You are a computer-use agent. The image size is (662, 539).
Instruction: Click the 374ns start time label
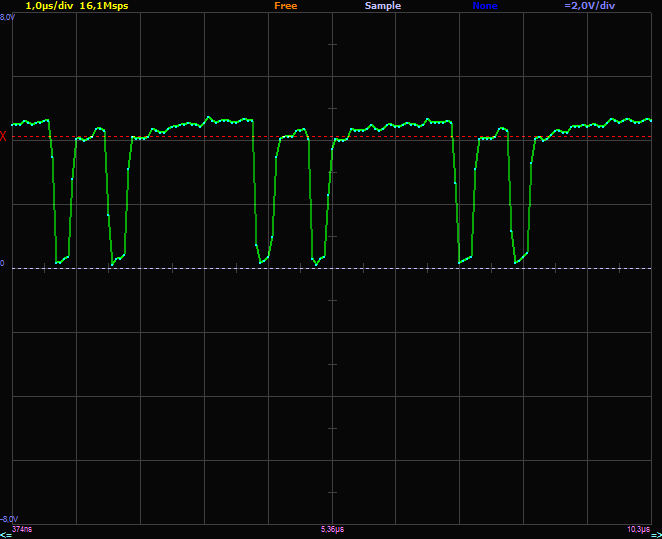point(22,528)
